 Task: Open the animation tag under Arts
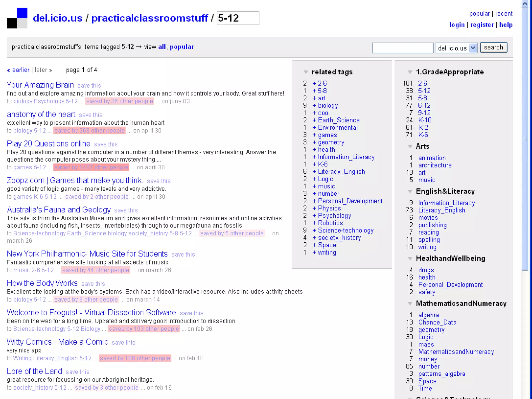coord(432,158)
